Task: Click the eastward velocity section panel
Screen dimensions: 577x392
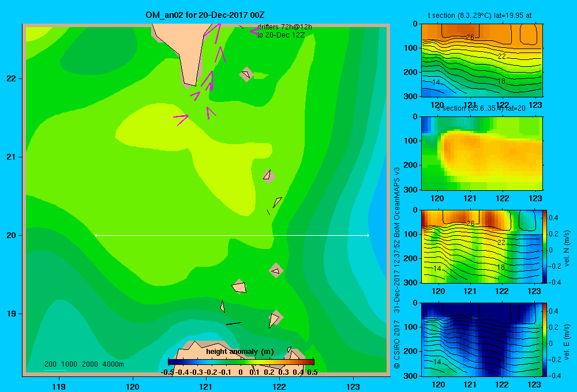Action: 482,340
